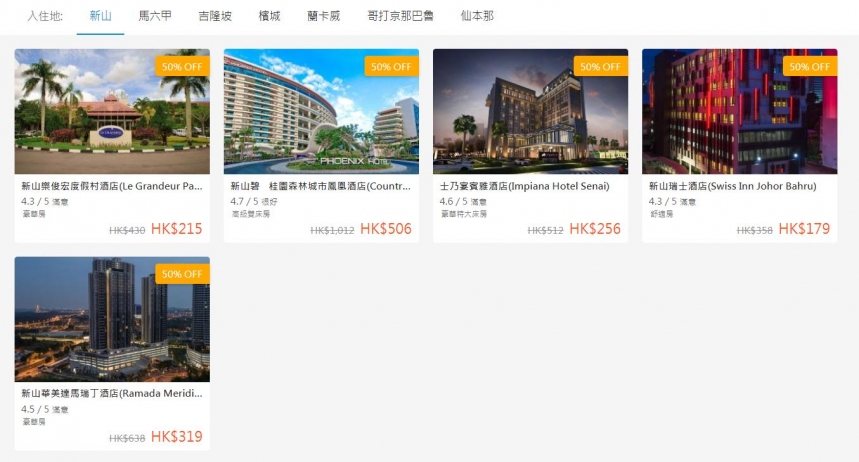Open the 吉隆坡 destination tab
The image size is (859, 462).
coord(215,16)
